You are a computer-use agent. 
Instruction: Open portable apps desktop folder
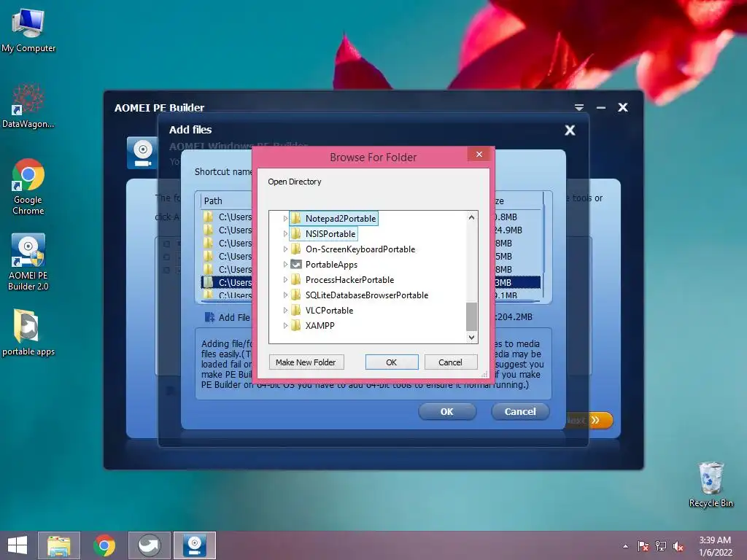(x=28, y=332)
